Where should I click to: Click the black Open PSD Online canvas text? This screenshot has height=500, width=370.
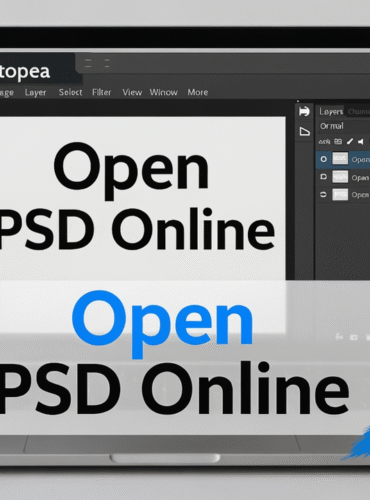(x=137, y=197)
